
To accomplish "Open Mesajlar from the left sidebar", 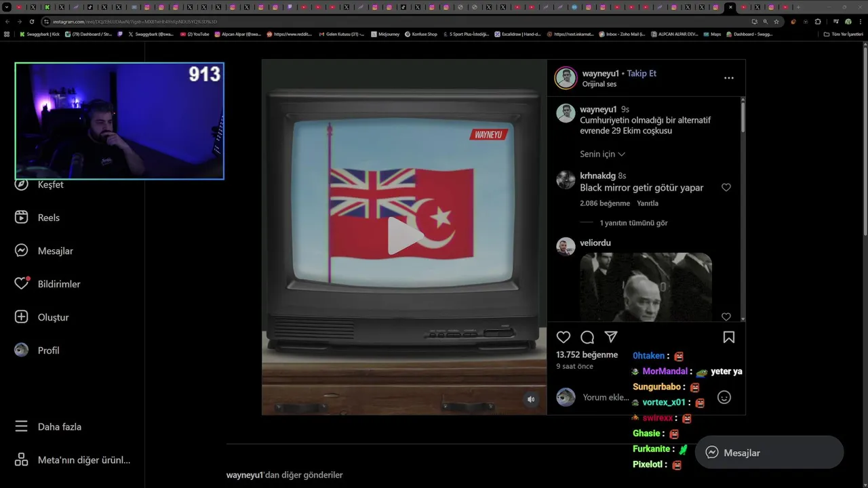I will 44,251.
